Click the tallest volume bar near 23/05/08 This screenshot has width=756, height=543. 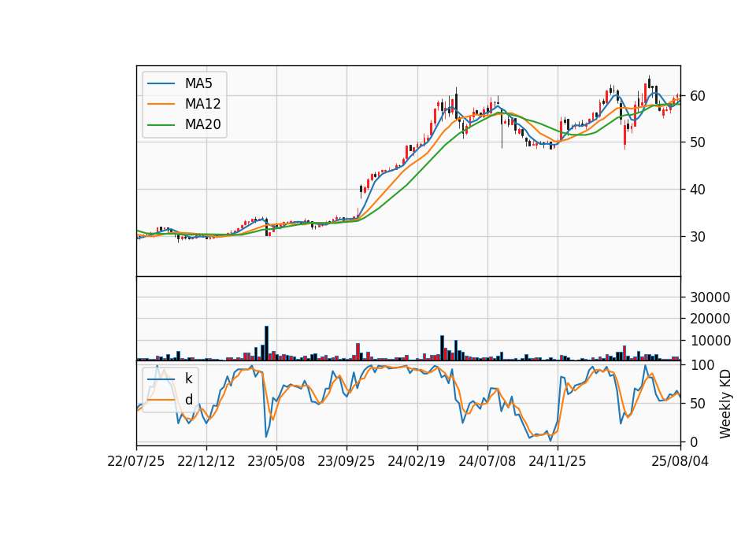click(x=266, y=343)
